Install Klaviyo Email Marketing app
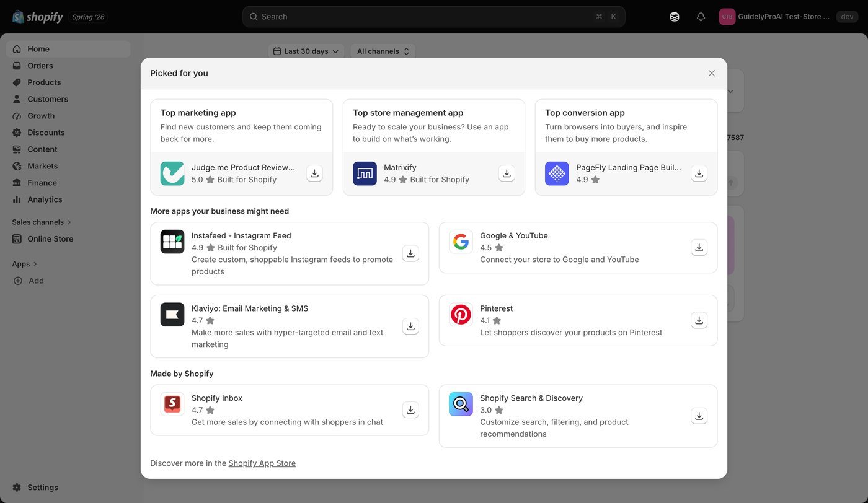This screenshot has width=868, height=503. pyautogui.click(x=410, y=326)
